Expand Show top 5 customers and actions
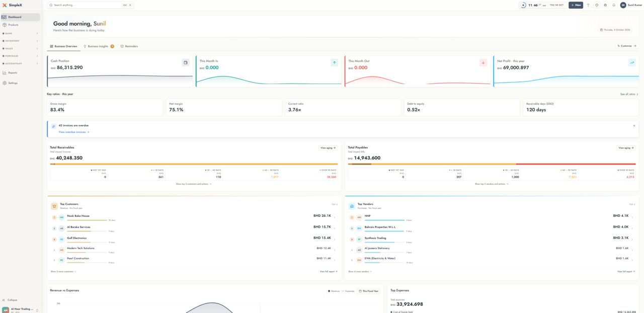Viewport: 644px width, 313px height. point(194,184)
